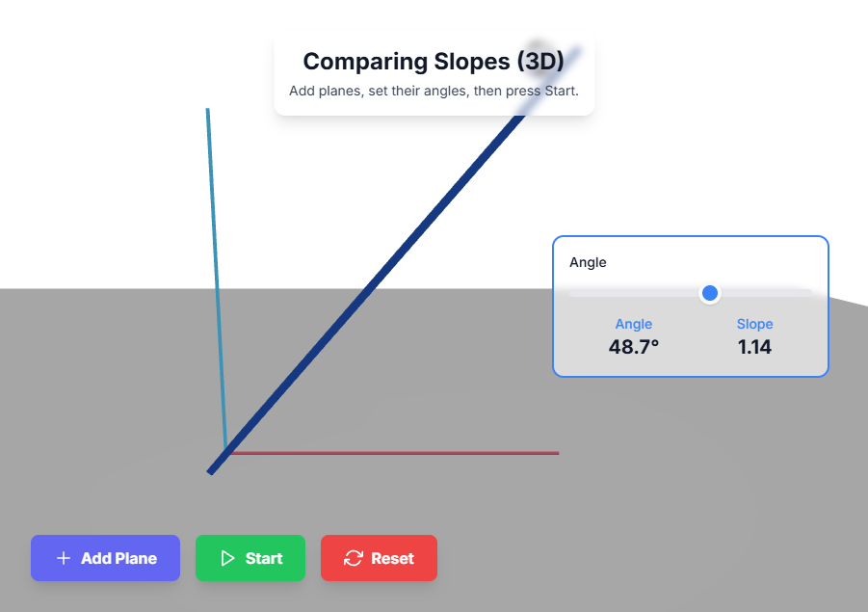868x612 pixels.
Task: Click the instruction text under the title
Action: (434, 90)
